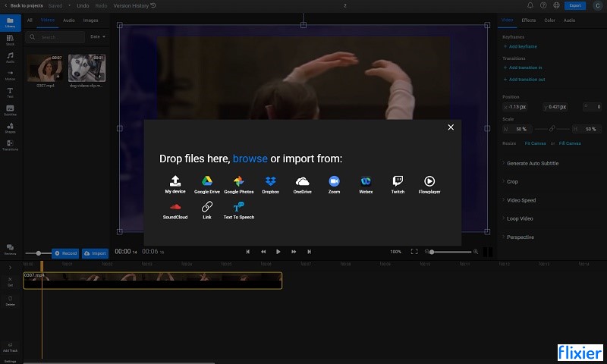Switch to the Audio library tab
607x364 pixels.
pyautogui.click(x=69, y=20)
